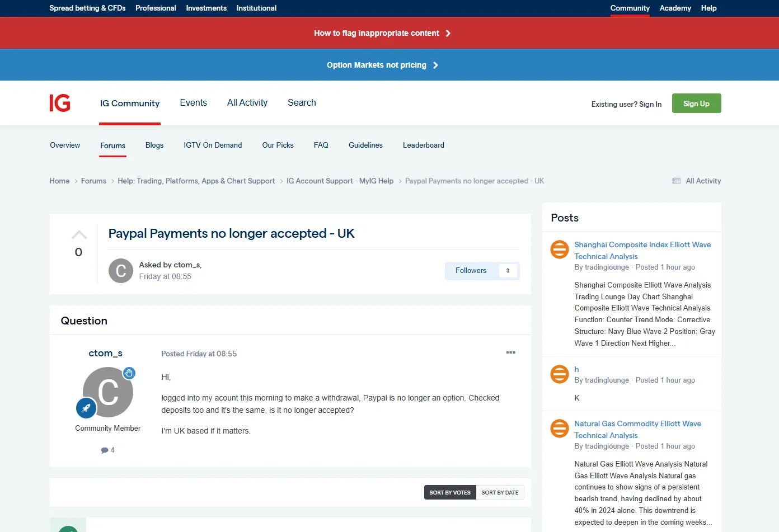Click ctom_s comment count icon
779x532 pixels.
tap(104, 450)
